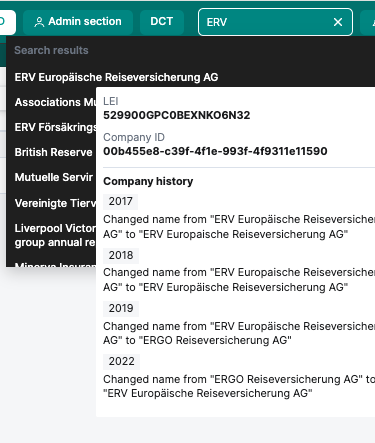Click the person icon in Admin section
Image resolution: width=375 pixels, height=443 pixels.
point(39,22)
